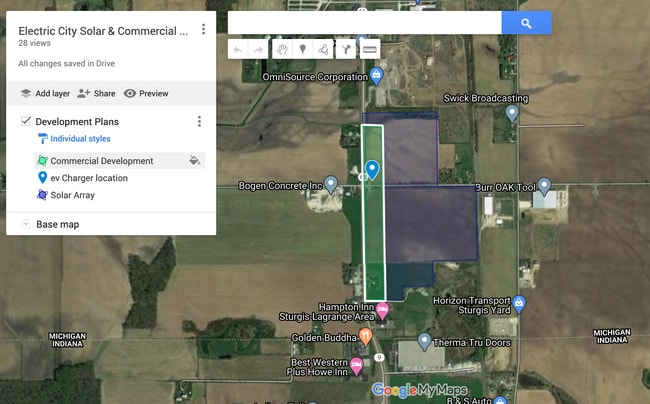
Task: Open the Development Plans layer options menu
Action: [x=199, y=122]
